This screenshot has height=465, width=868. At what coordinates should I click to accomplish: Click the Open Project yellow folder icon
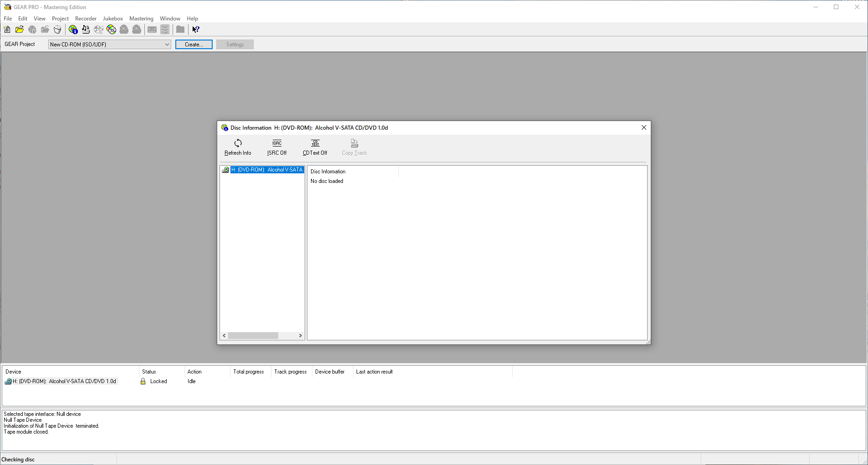pos(19,30)
